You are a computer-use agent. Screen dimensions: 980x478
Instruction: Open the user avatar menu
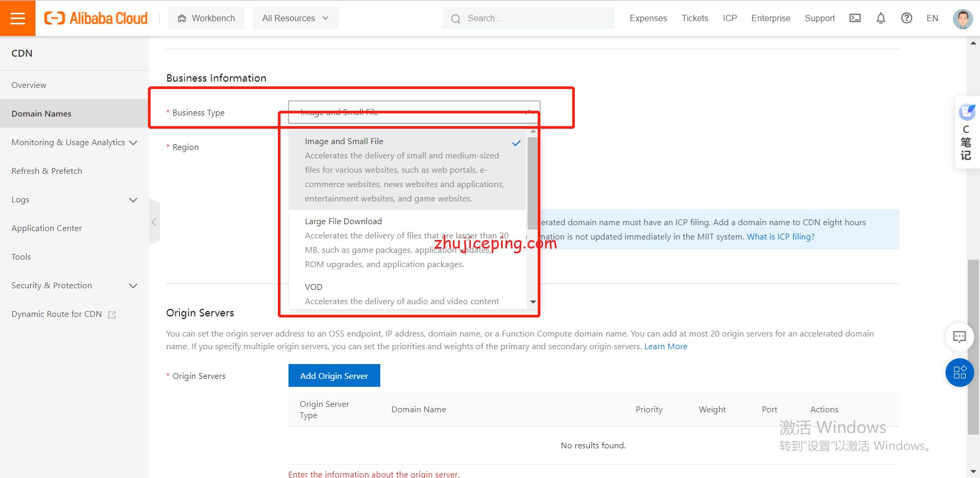pos(962,19)
